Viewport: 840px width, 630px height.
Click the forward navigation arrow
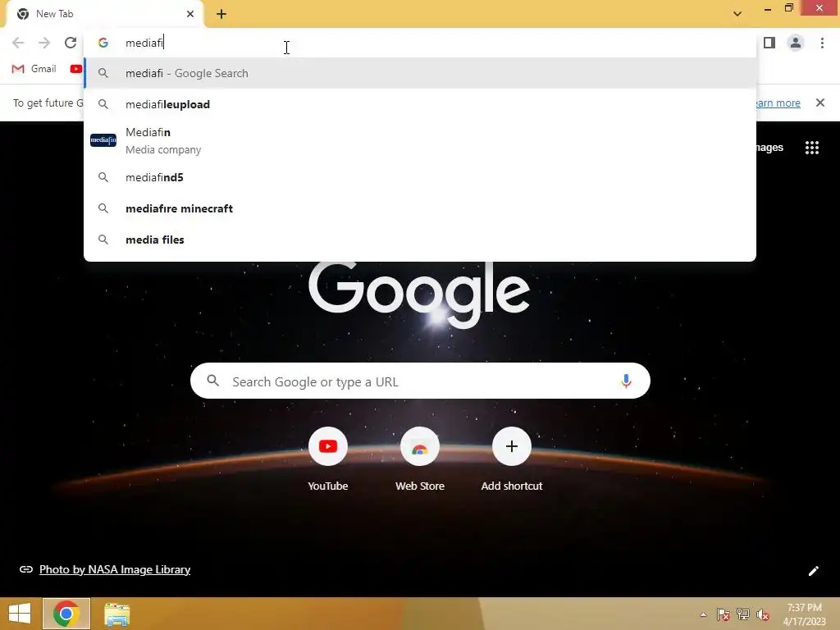click(x=44, y=43)
